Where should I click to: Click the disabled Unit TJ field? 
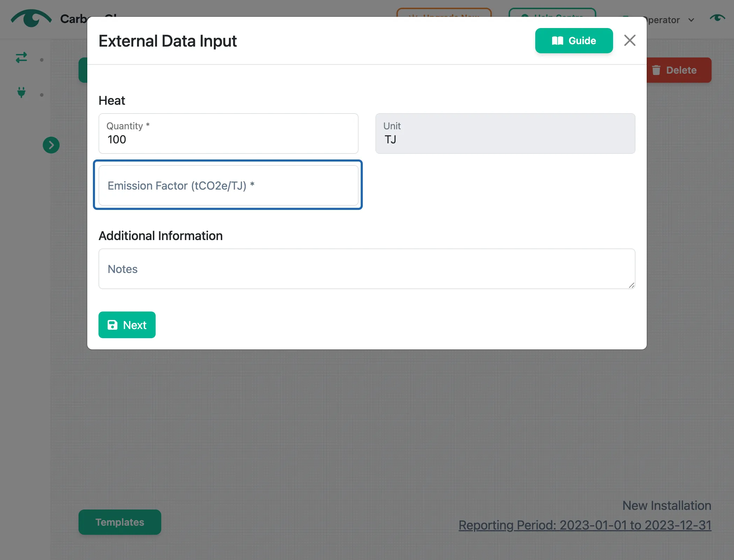pos(505,134)
